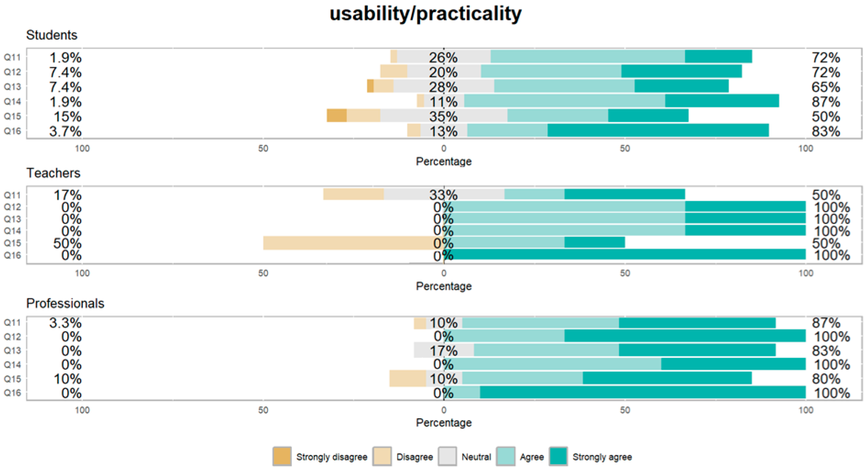Image resolution: width=868 pixels, height=472 pixels.
Task: Click the 87% label for Students Q14
Action: point(825,102)
